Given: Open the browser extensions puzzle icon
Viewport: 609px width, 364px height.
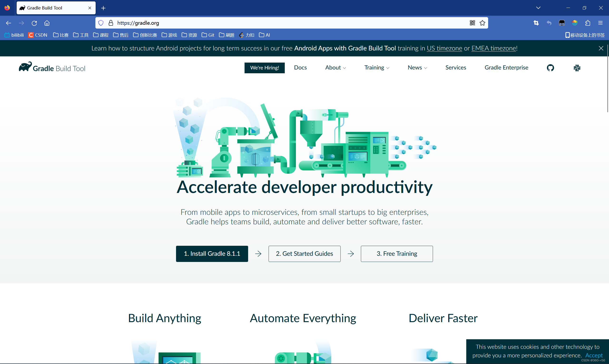Looking at the screenshot, I should coord(587,23).
